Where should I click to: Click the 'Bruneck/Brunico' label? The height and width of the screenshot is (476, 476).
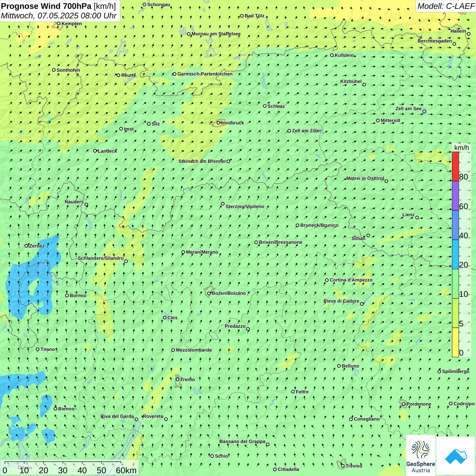pyautogui.click(x=319, y=225)
